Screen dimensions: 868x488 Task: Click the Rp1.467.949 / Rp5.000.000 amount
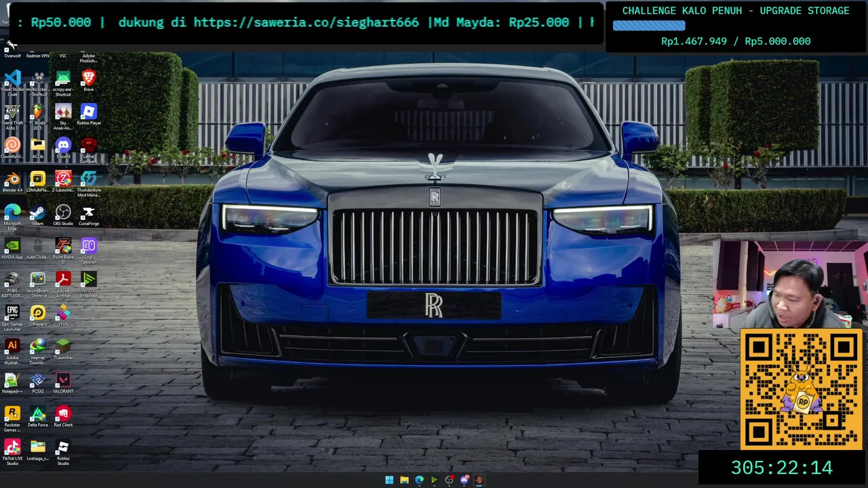pyautogui.click(x=736, y=41)
